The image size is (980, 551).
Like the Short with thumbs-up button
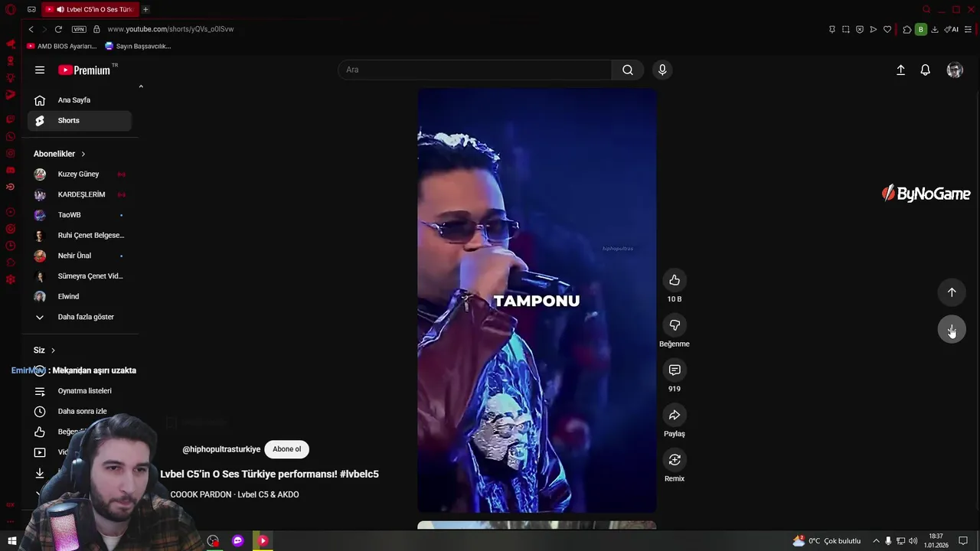point(675,280)
